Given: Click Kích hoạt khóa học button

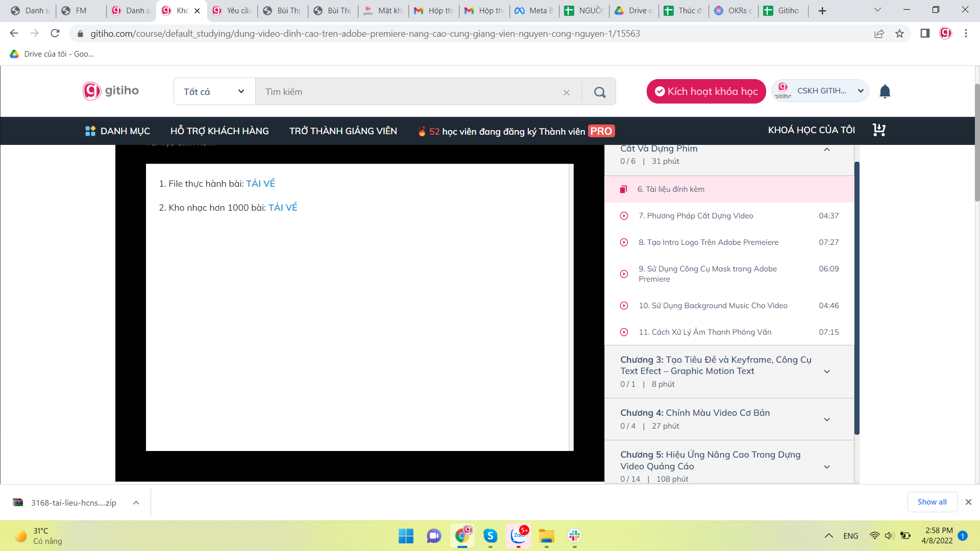Looking at the screenshot, I should coord(706,91).
